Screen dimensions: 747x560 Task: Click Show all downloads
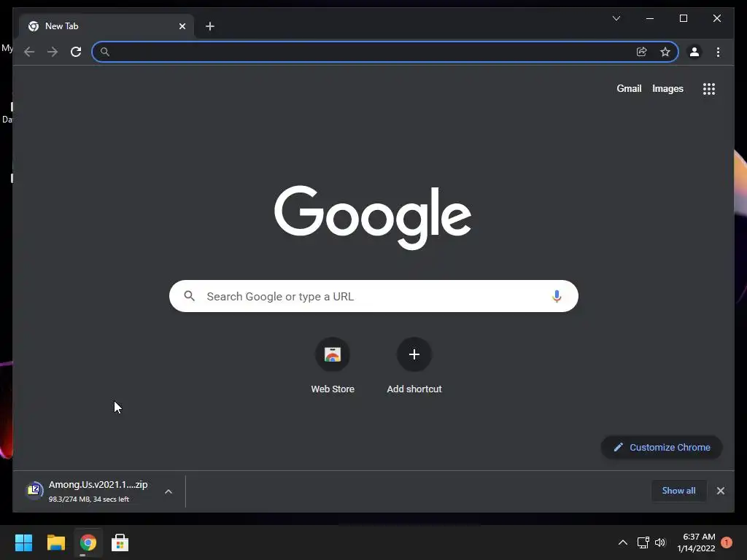click(x=678, y=491)
